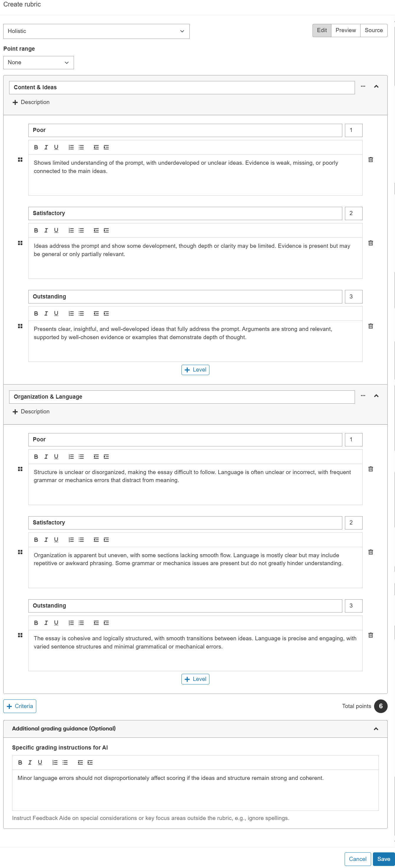Collapse the Organization & Language criterion

(x=376, y=396)
